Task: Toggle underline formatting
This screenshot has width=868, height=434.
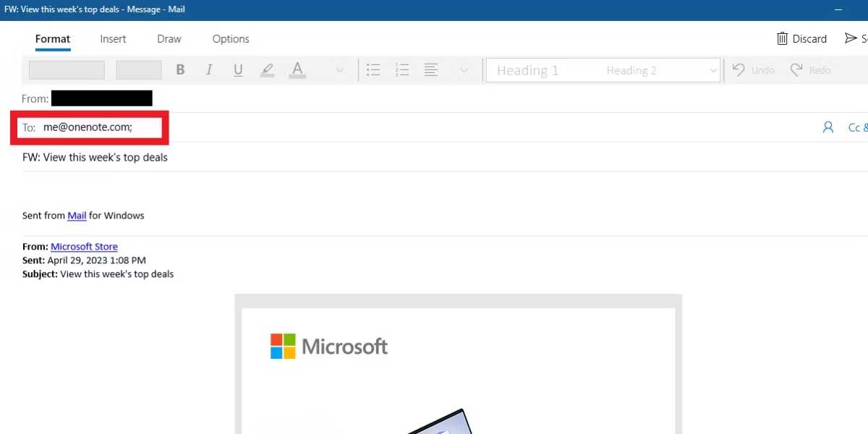Action: 238,69
